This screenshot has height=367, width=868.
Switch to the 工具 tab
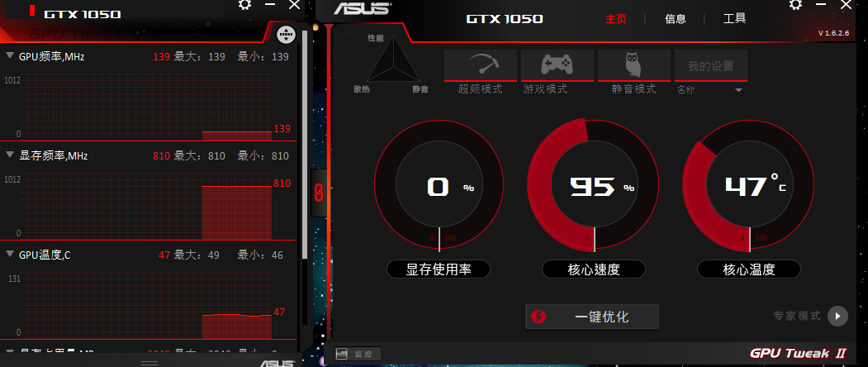734,19
